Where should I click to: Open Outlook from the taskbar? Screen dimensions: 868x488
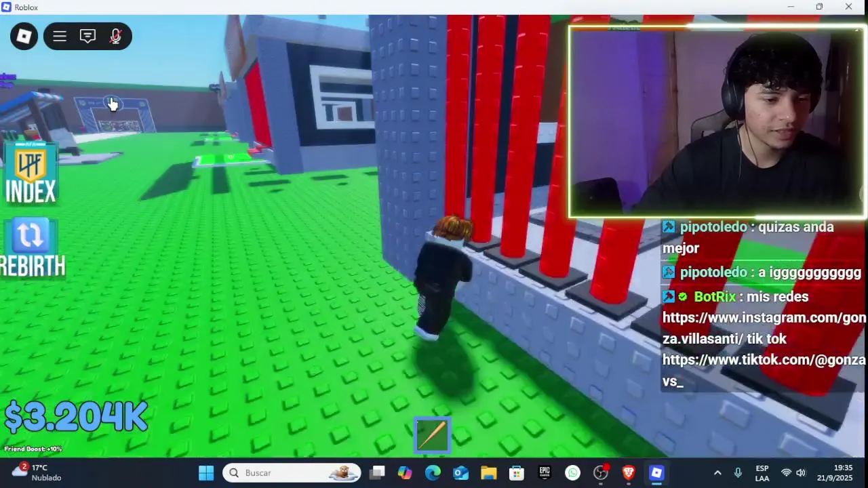[460, 472]
